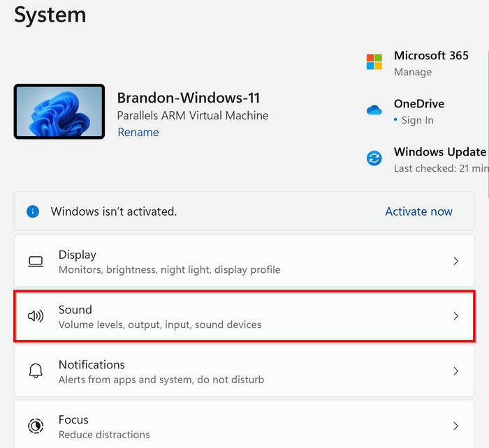Click the Rename link under device name

point(138,133)
